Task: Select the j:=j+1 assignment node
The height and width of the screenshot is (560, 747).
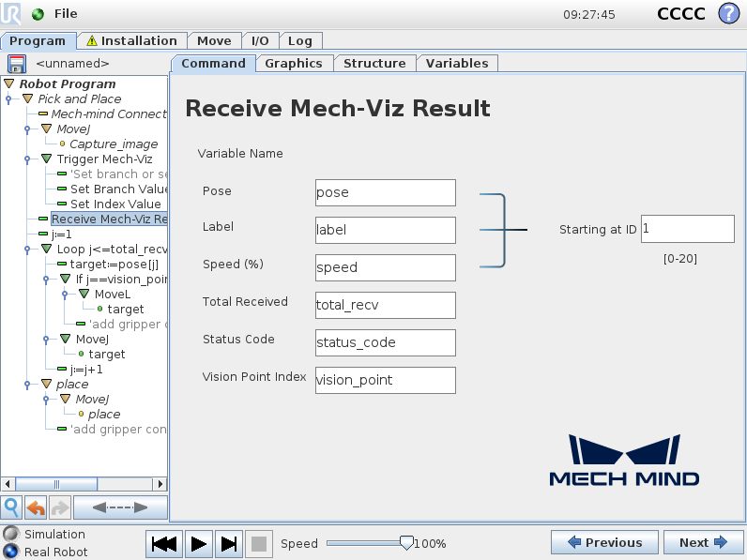Action: pos(86,369)
